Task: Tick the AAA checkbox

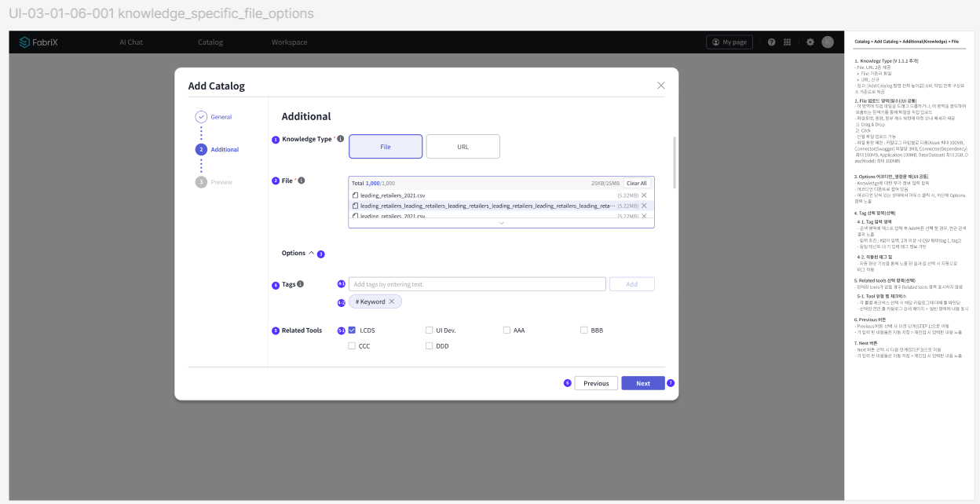Action: point(506,331)
